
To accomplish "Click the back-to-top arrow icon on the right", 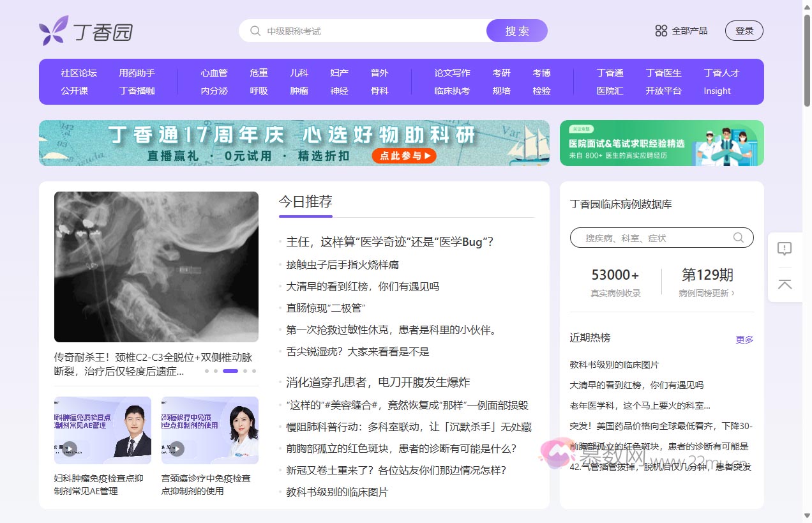I will [785, 285].
